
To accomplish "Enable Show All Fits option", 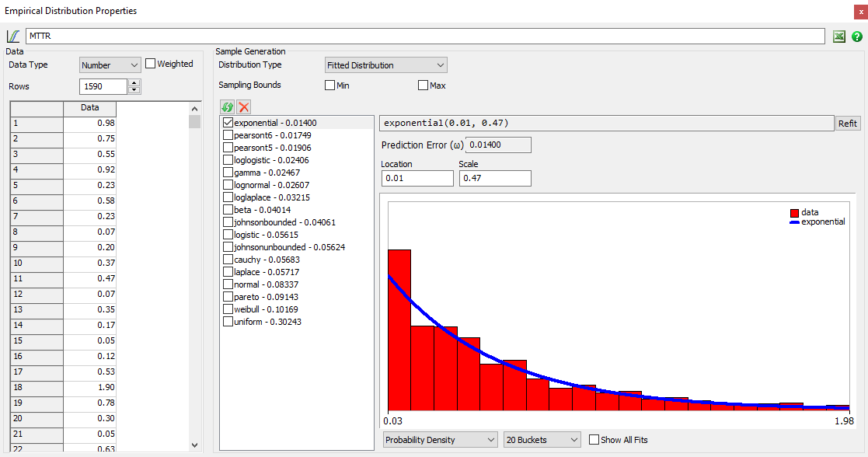I will pos(594,440).
